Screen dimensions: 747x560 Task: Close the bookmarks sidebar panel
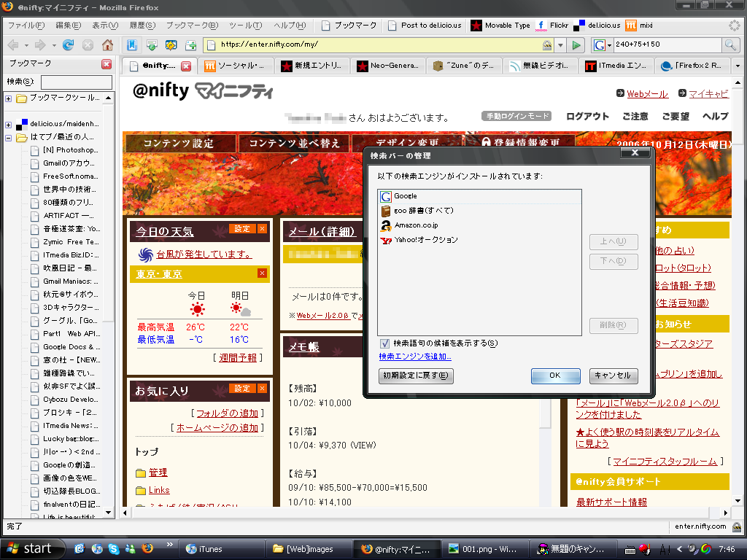[x=107, y=64]
